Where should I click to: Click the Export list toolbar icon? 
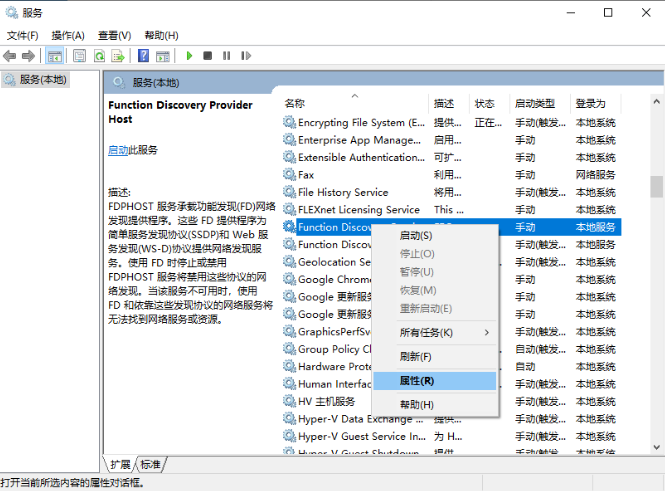(x=118, y=56)
